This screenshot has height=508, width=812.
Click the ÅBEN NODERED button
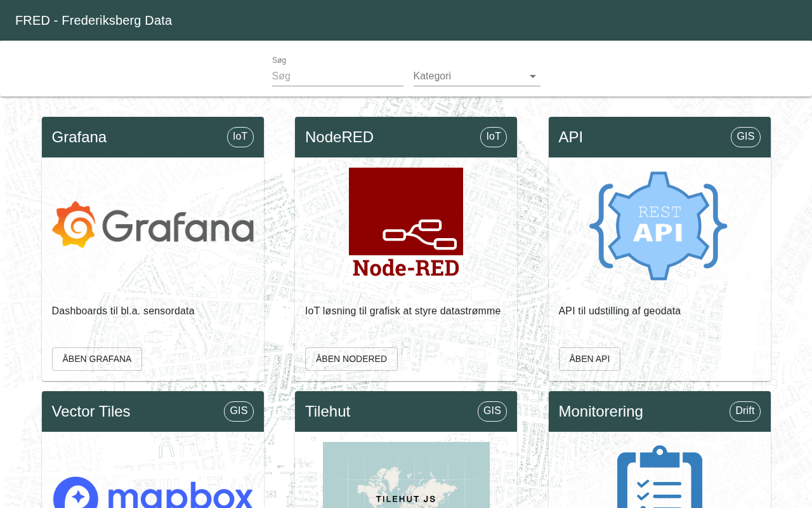coord(351,359)
